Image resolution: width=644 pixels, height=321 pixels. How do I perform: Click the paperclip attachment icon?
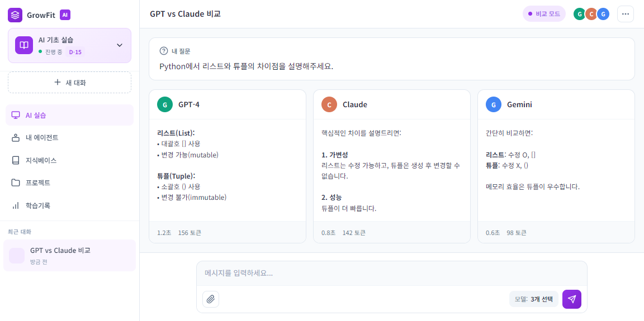tap(211, 299)
